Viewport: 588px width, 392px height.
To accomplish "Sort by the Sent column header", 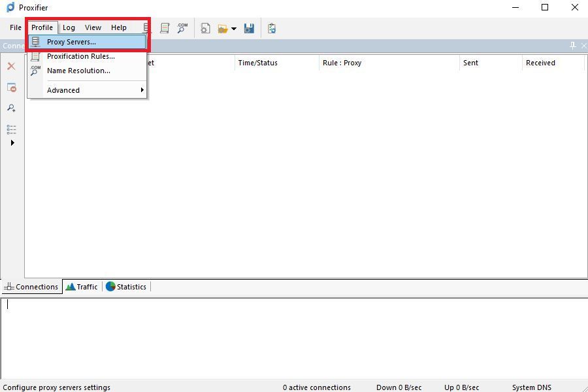I will click(x=491, y=63).
